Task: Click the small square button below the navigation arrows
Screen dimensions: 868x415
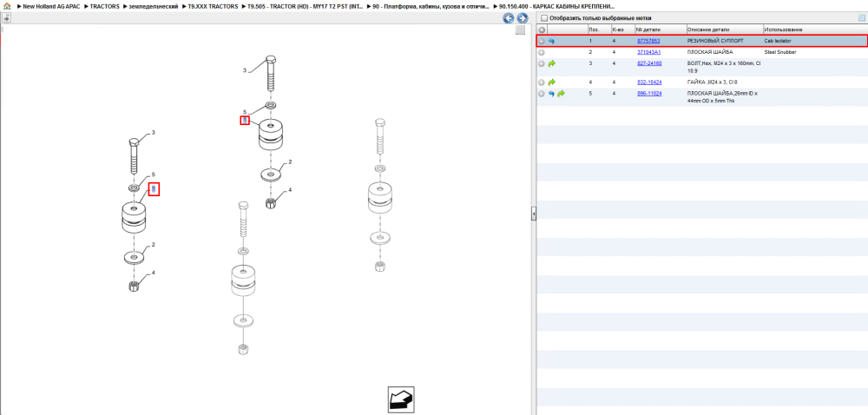Action: click(520, 30)
